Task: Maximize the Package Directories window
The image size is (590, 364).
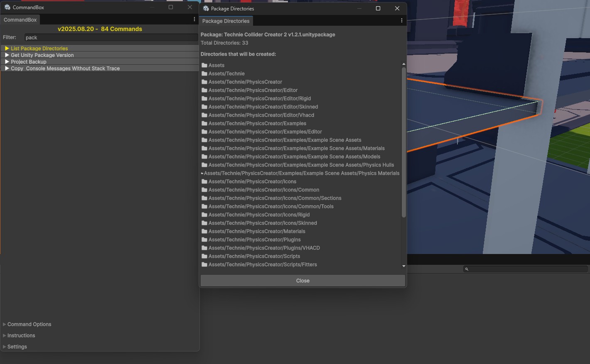Action: pyautogui.click(x=378, y=8)
